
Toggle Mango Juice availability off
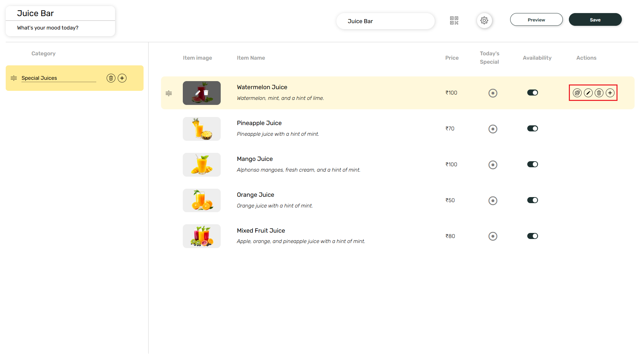coord(532,164)
